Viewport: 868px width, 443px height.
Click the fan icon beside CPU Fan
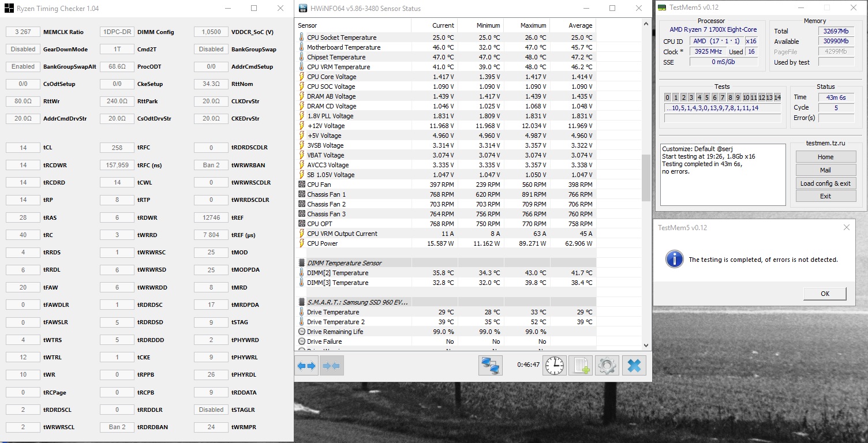pyautogui.click(x=301, y=185)
